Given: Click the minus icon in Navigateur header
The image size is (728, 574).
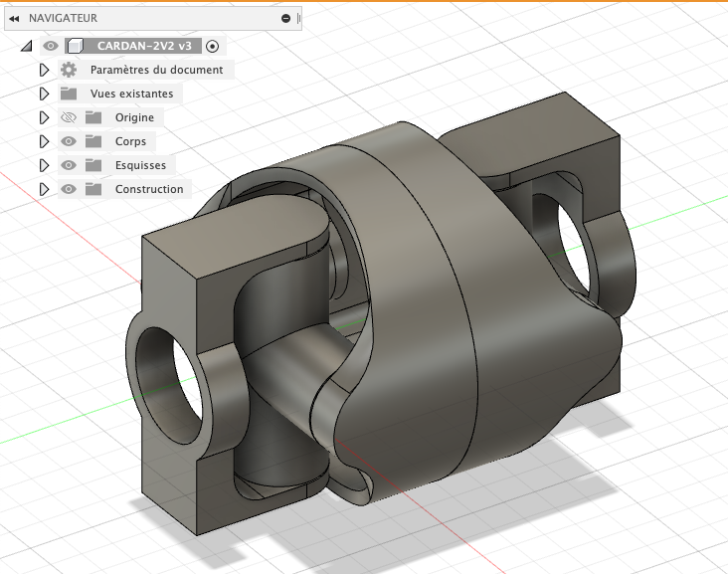Looking at the screenshot, I should point(285,18).
